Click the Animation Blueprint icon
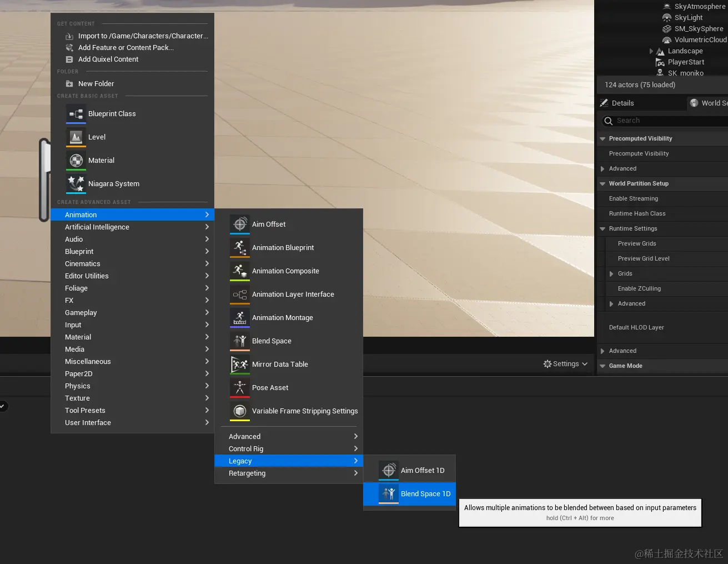This screenshot has height=564, width=728. 240,247
